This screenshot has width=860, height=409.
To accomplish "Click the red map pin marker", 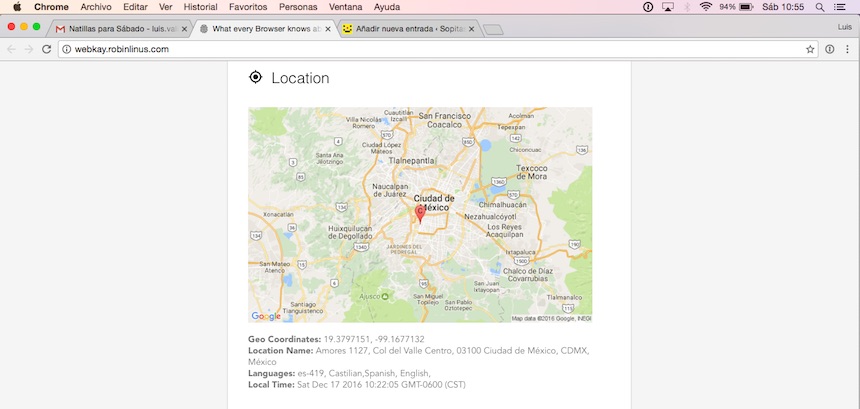I will (x=420, y=212).
